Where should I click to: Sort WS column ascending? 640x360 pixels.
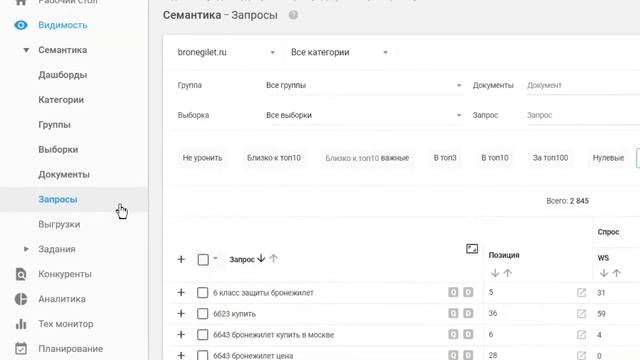tap(616, 273)
